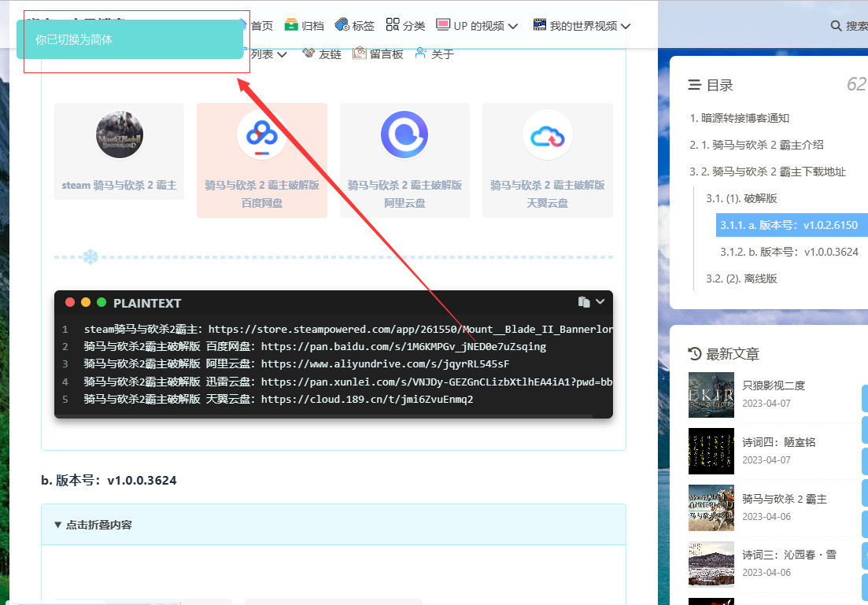Open the 天翼云盘 download icon
The width and height of the screenshot is (868, 605).
click(547, 135)
